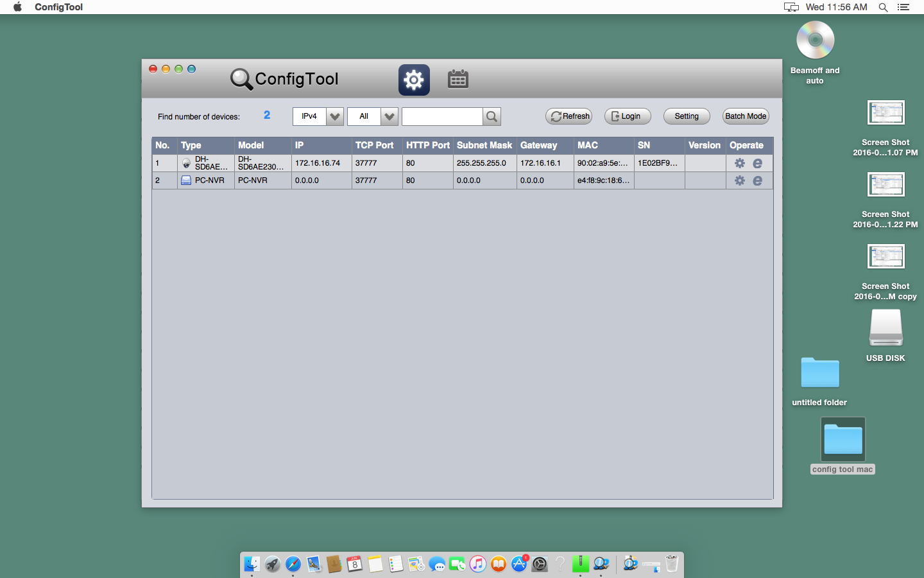Image resolution: width=924 pixels, height=578 pixels.
Task: Open the device configuration gear tab
Action: pyautogui.click(x=414, y=80)
